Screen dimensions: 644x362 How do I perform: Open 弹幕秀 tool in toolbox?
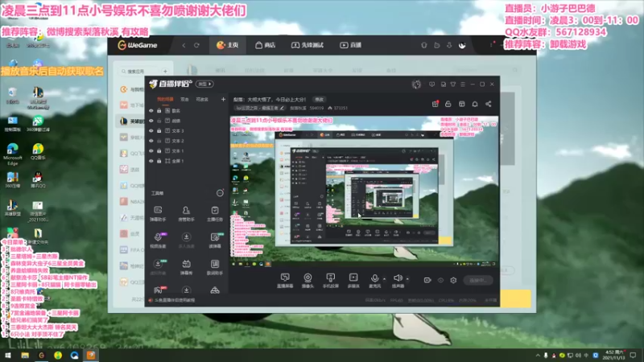point(186,267)
